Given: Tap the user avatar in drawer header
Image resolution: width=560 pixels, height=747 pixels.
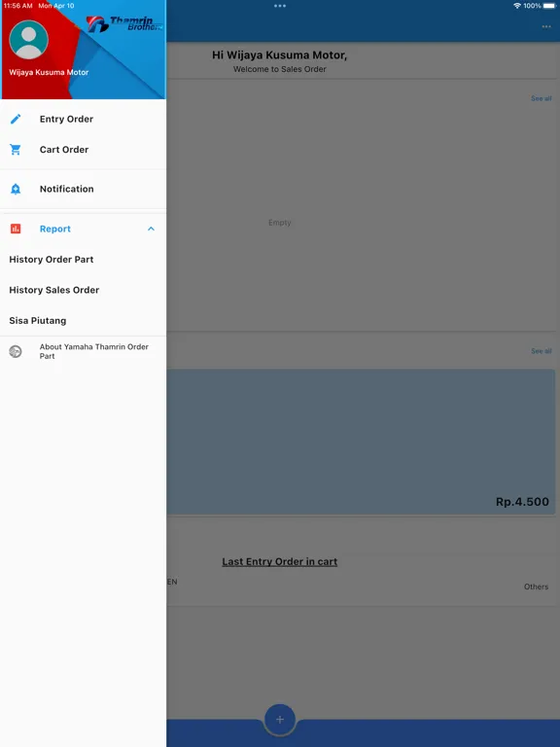Looking at the screenshot, I should click(28, 40).
